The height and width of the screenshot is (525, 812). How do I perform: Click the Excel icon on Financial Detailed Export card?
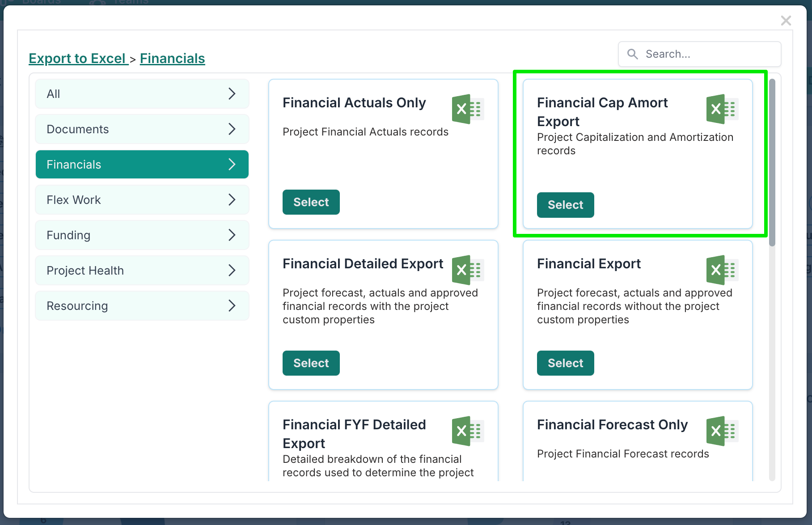[x=468, y=270]
